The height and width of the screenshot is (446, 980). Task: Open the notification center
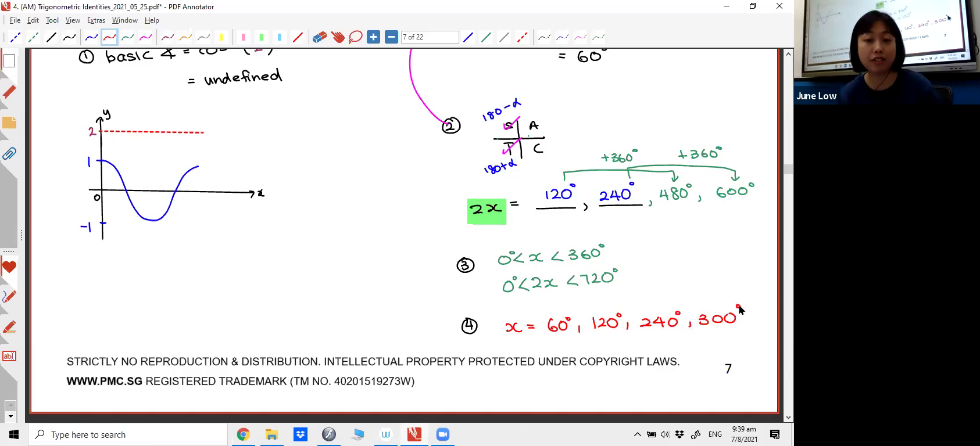pyautogui.click(x=775, y=434)
